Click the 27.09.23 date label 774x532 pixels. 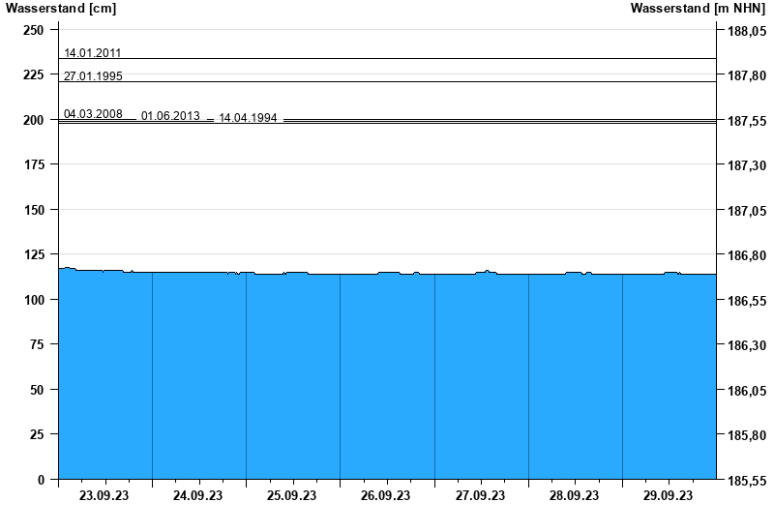480,496
